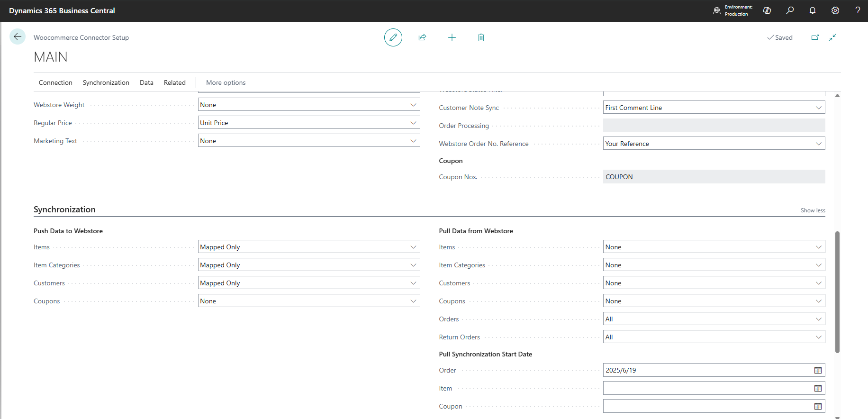Click Pull Synchronization Start Date heading
This screenshot has width=868, height=419.
click(485, 354)
